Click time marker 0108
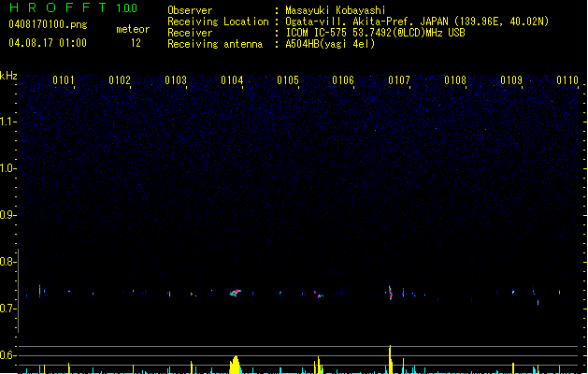Viewport: 588px width, 374px height. tap(455, 80)
